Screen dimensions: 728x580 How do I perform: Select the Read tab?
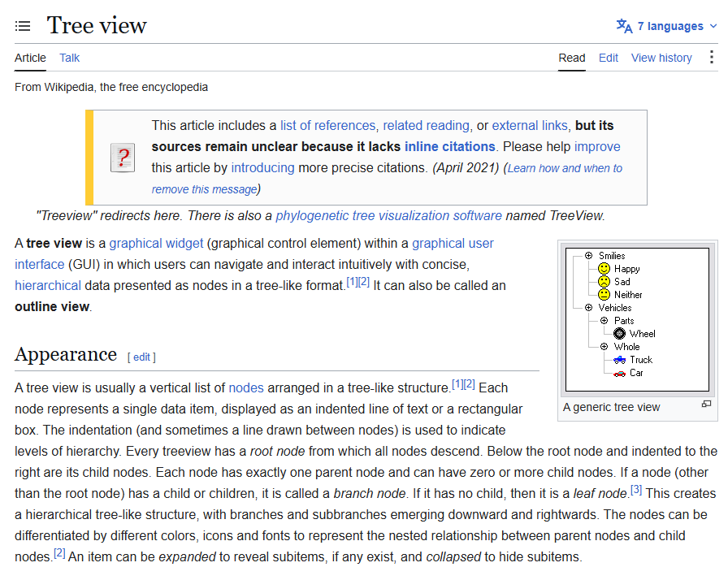[x=571, y=58]
